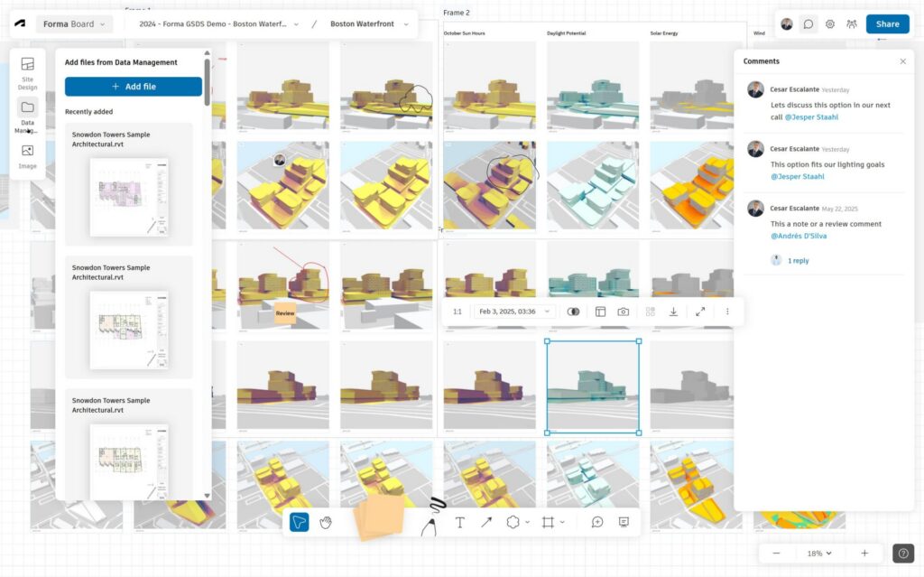Select the Text tool in bottom toolbar
924x577 pixels.
tap(459, 523)
